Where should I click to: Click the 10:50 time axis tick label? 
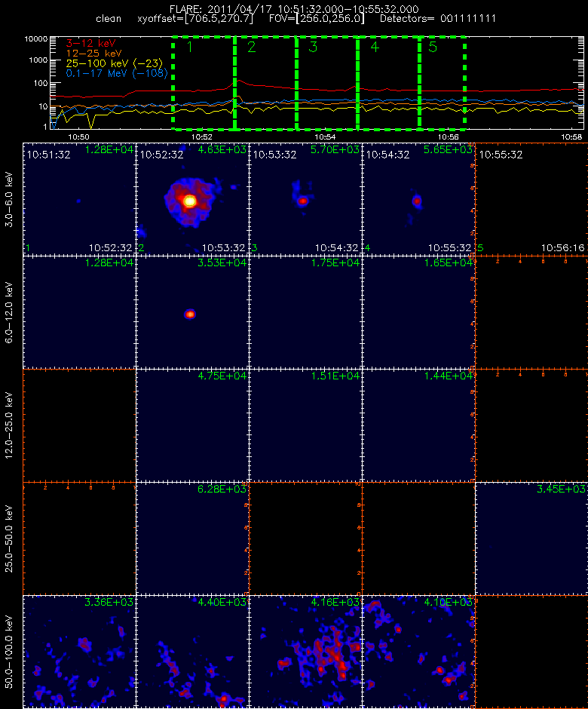pyautogui.click(x=78, y=137)
